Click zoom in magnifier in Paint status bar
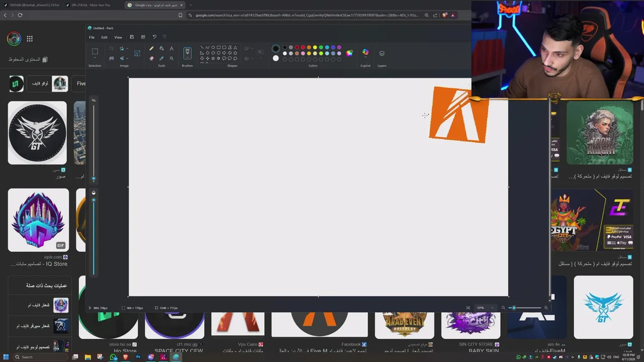 tap(546, 308)
